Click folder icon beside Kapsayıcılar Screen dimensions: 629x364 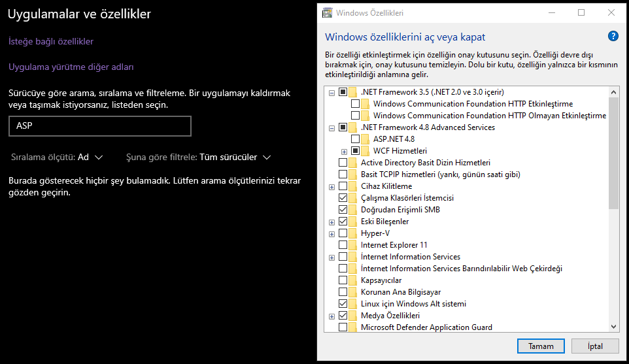[352, 280]
